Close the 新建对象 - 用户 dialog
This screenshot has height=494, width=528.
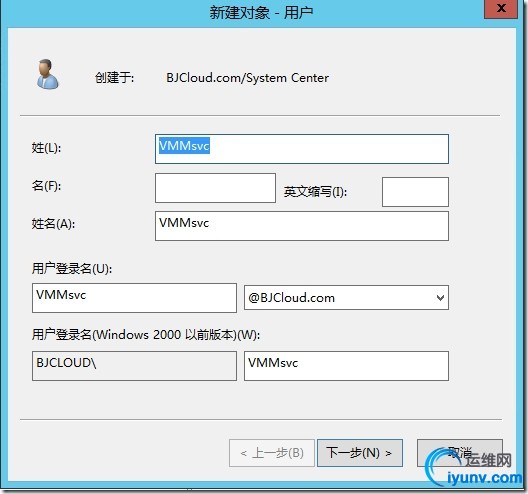coord(501,8)
